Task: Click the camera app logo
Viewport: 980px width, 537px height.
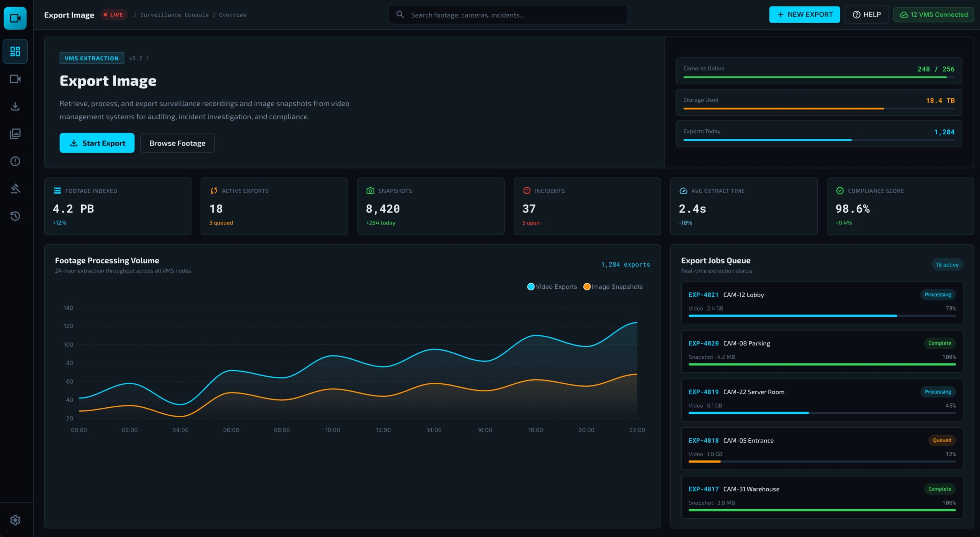Action: tap(15, 18)
